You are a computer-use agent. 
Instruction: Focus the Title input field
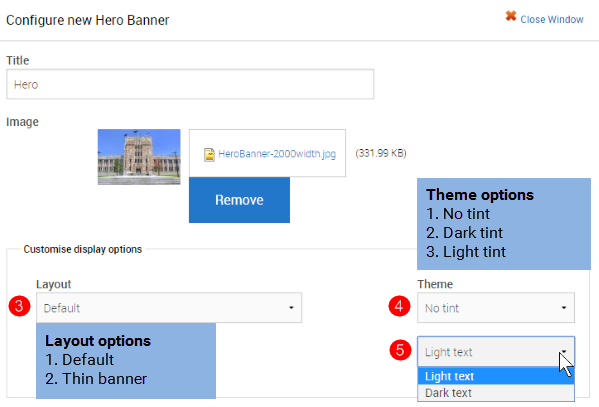point(190,84)
